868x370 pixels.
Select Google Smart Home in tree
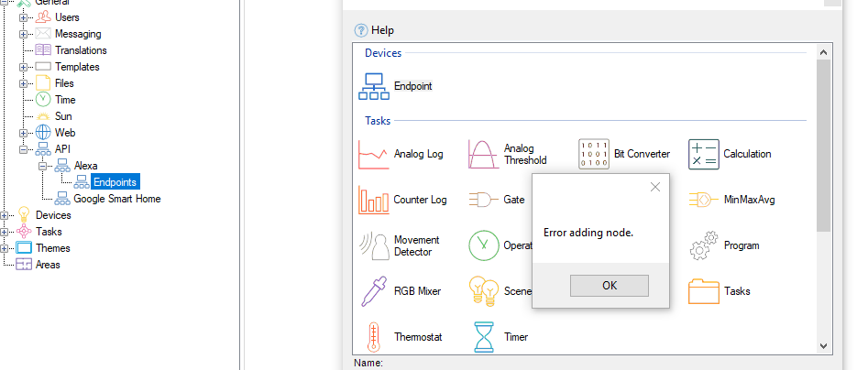point(116,199)
